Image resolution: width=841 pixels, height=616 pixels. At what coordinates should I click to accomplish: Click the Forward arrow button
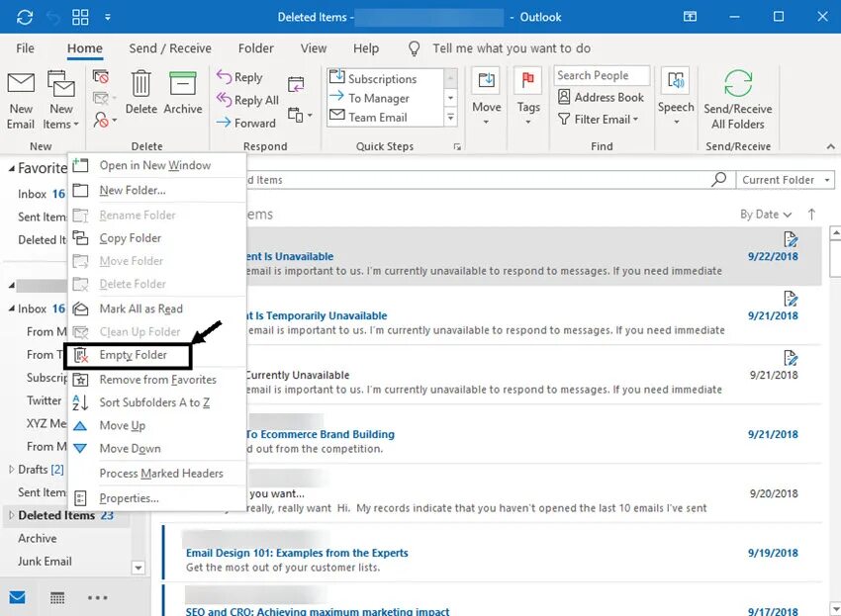click(245, 123)
